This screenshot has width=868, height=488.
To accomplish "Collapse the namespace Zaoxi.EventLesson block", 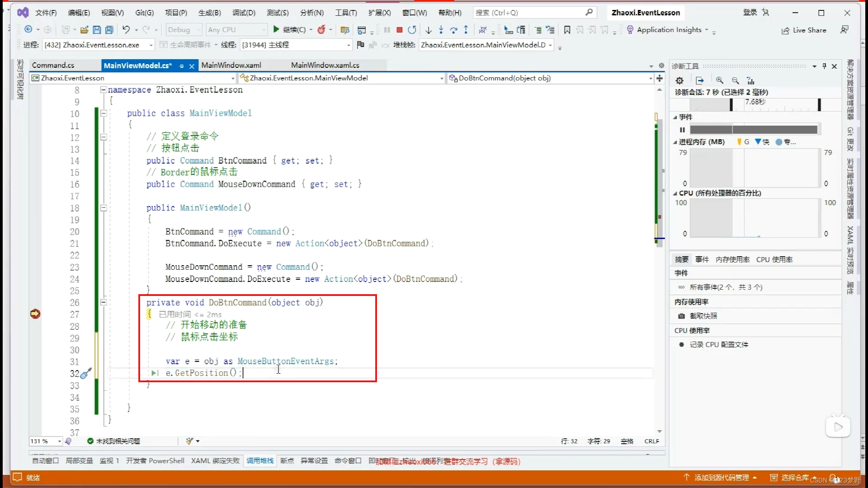I will (x=104, y=89).
